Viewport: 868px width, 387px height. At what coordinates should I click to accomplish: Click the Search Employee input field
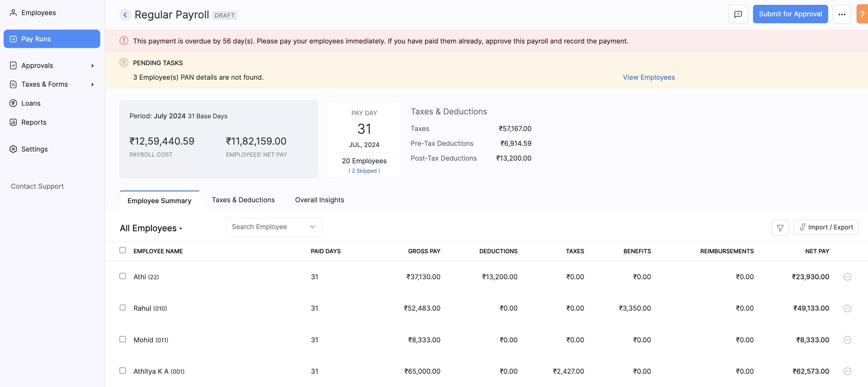click(273, 226)
